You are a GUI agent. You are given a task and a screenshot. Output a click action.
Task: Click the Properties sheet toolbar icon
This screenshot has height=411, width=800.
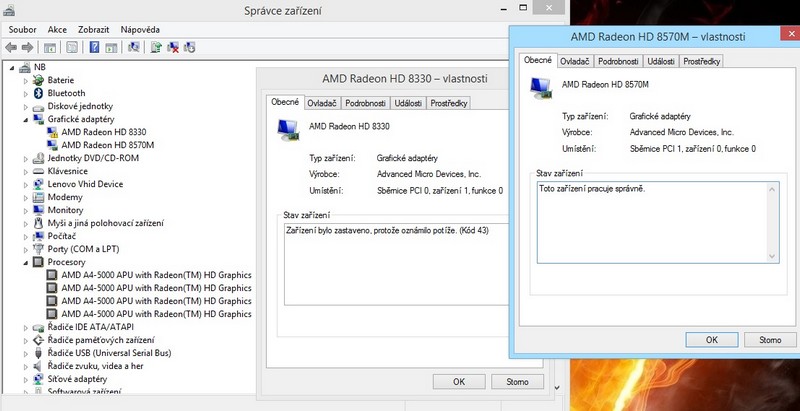72,48
